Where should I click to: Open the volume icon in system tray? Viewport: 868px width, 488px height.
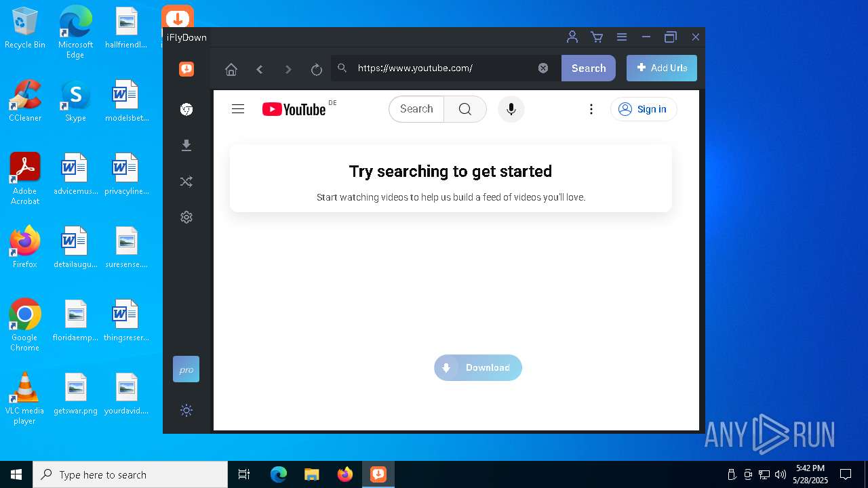(780, 474)
